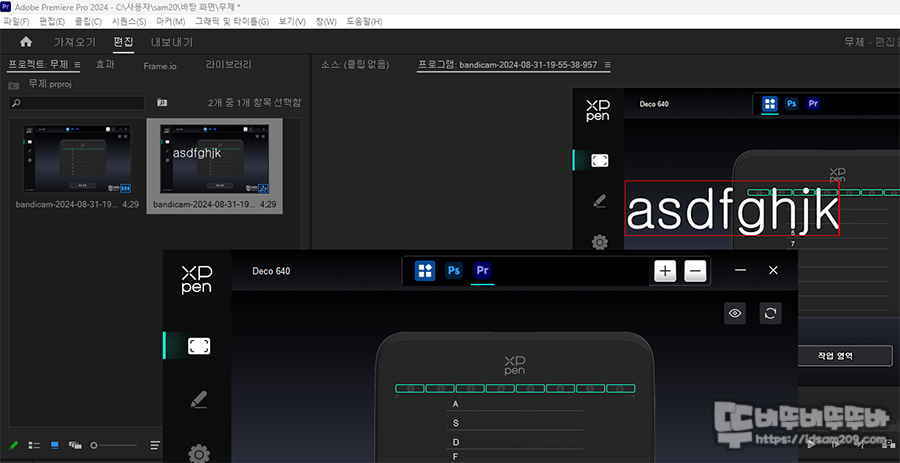Select the 프로그램: bandicam panel tab

pos(508,65)
